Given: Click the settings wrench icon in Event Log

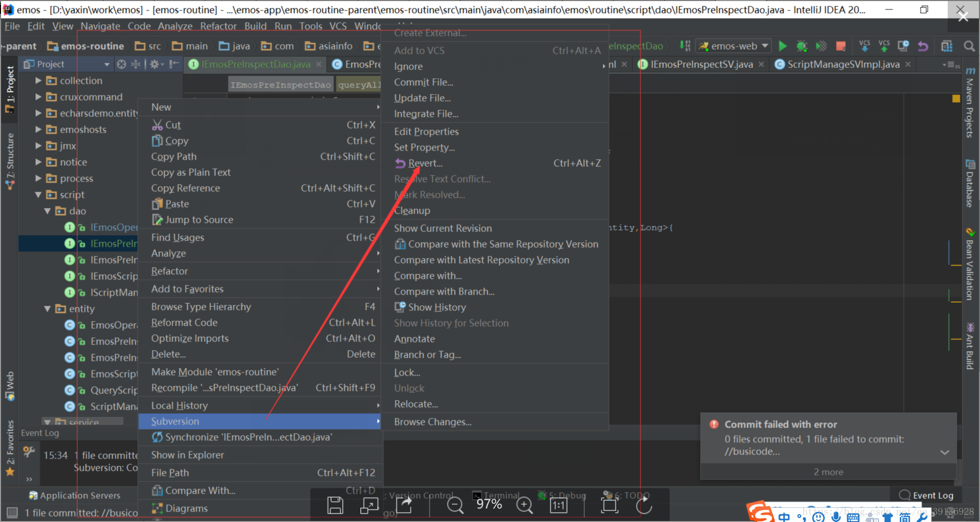Looking at the screenshot, I should (29, 451).
